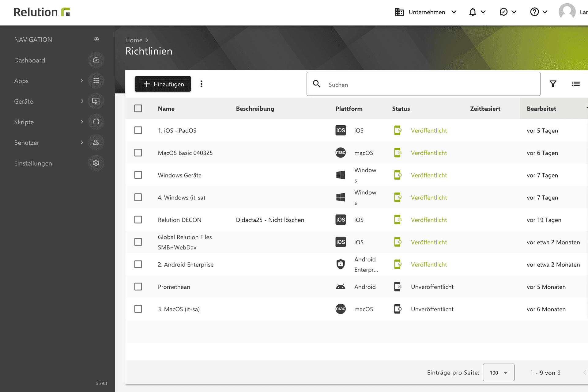Check the 2. Android Enterprise checkbox
The image size is (588, 392).
click(138, 264)
